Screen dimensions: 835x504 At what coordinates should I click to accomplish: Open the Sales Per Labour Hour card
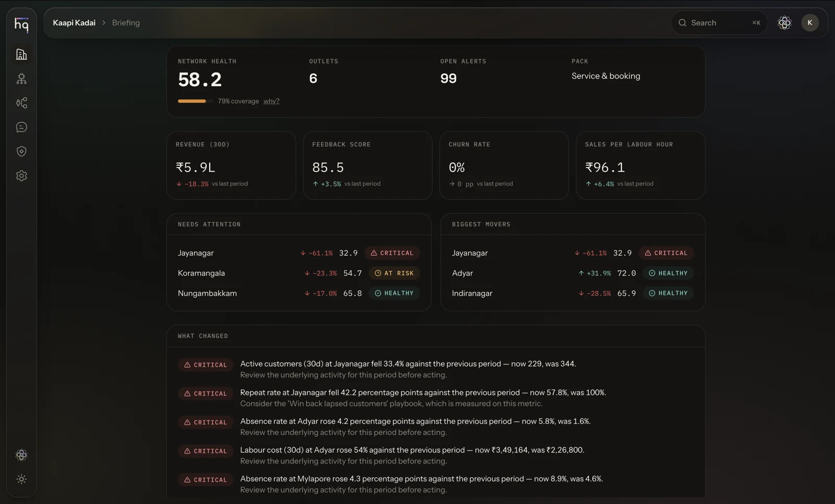coord(640,165)
